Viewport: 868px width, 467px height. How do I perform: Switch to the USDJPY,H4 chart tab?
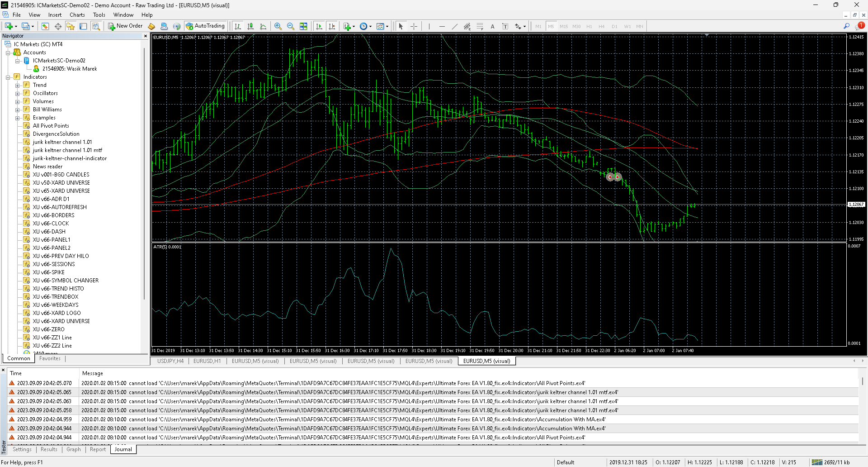(x=170, y=361)
